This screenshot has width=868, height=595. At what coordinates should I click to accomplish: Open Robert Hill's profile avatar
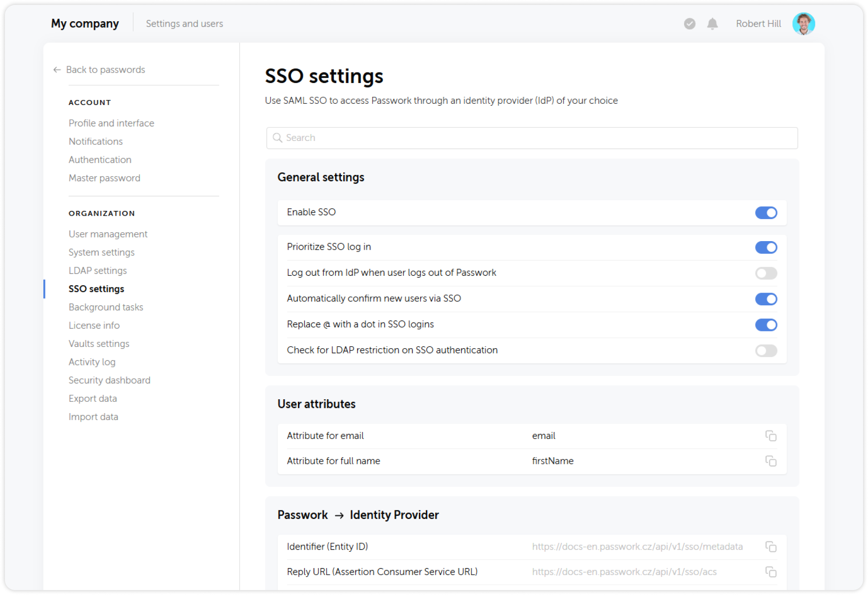click(804, 23)
